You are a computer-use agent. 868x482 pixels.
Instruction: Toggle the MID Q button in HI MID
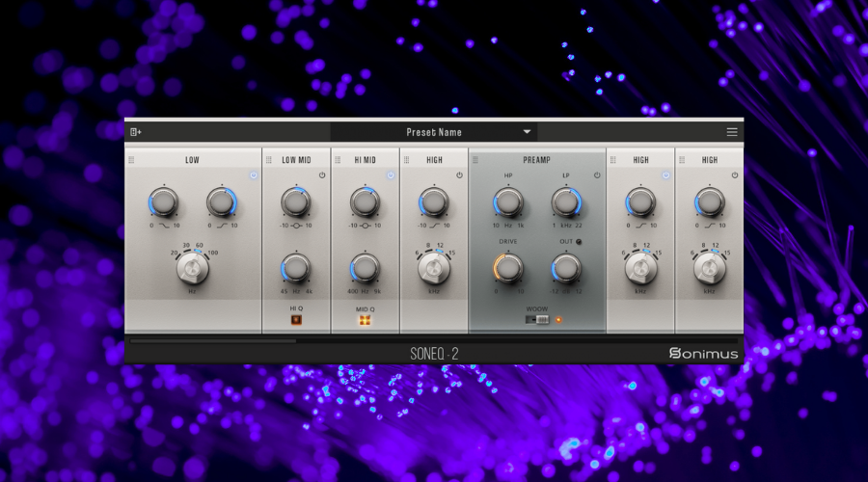click(x=365, y=320)
